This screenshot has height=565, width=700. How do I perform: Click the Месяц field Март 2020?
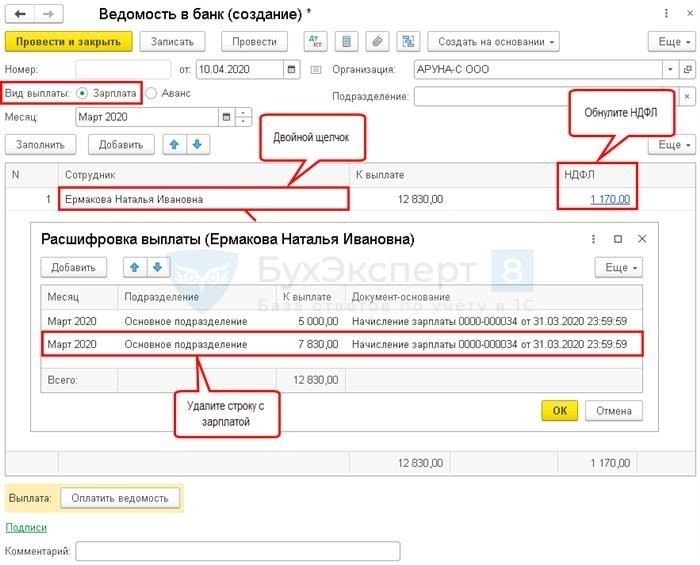[147, 117]
